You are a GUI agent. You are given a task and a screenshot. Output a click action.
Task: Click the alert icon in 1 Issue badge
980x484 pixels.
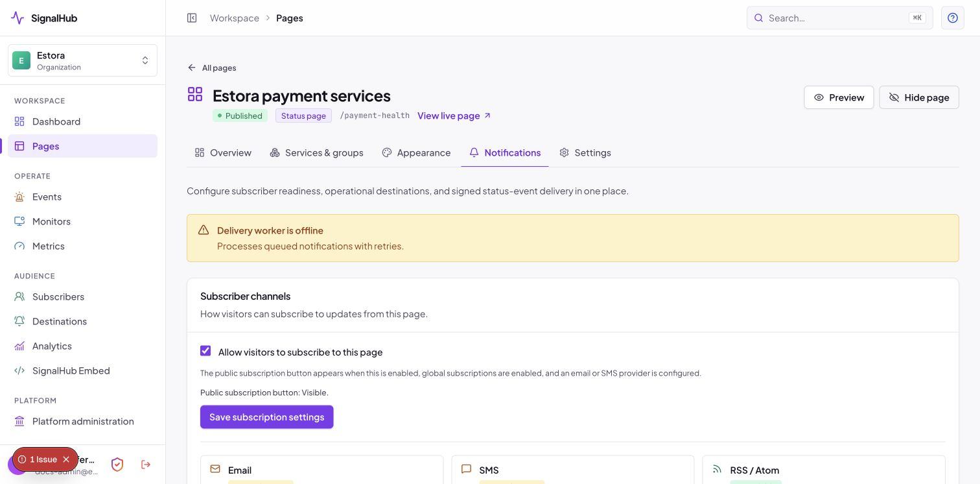(x=22, y=459)
